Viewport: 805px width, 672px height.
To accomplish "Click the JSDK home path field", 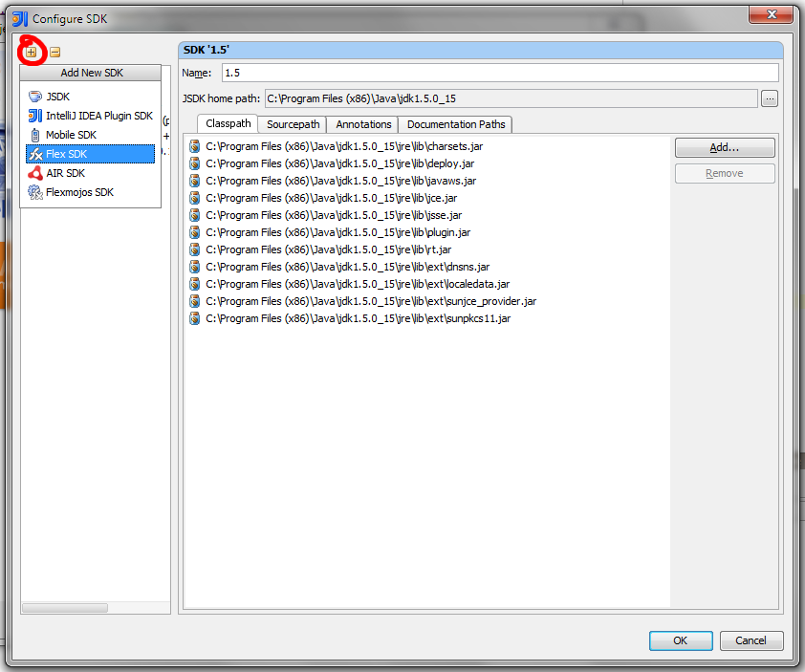I will click(x=511, y=98).
